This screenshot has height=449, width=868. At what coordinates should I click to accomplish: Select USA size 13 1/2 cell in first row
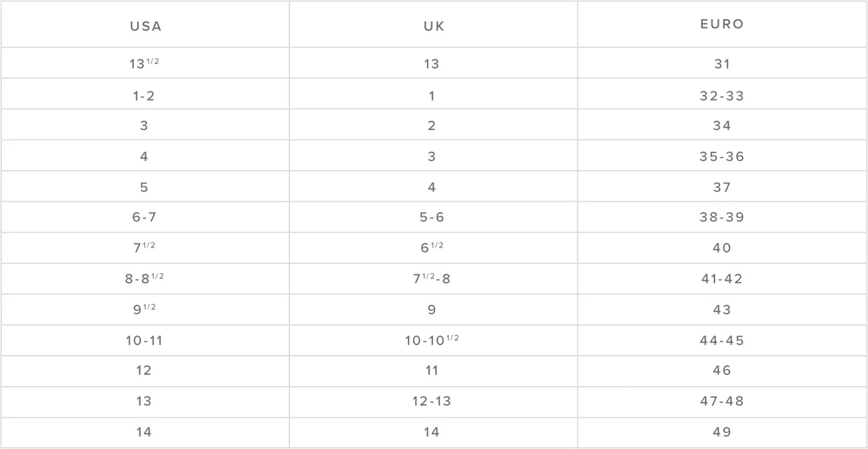[144, 64]
